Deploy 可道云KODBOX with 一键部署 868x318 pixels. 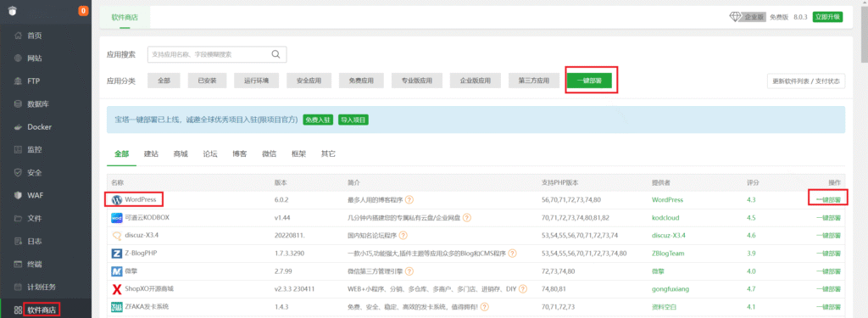828,218
